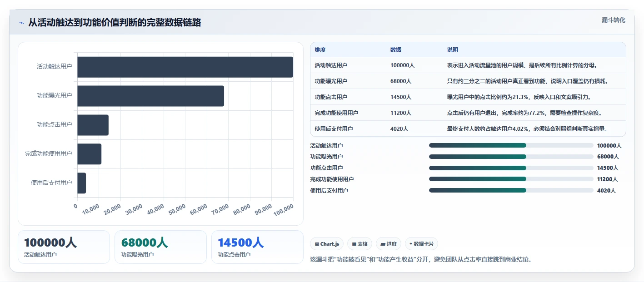Select the 功能曝光用户 cell in the table
Viewport: 644px width, 282px height.
[x=331, y=81]
